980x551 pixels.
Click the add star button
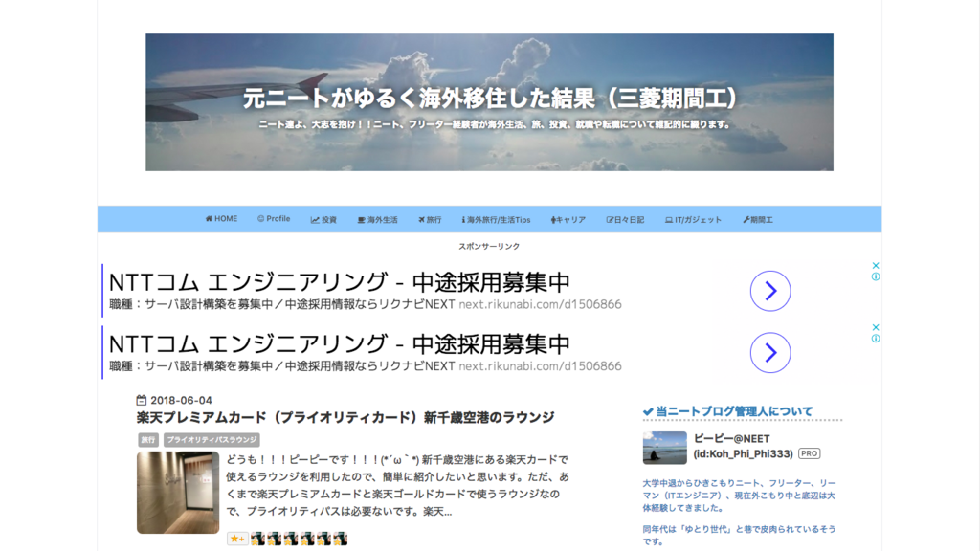point(237,539)
